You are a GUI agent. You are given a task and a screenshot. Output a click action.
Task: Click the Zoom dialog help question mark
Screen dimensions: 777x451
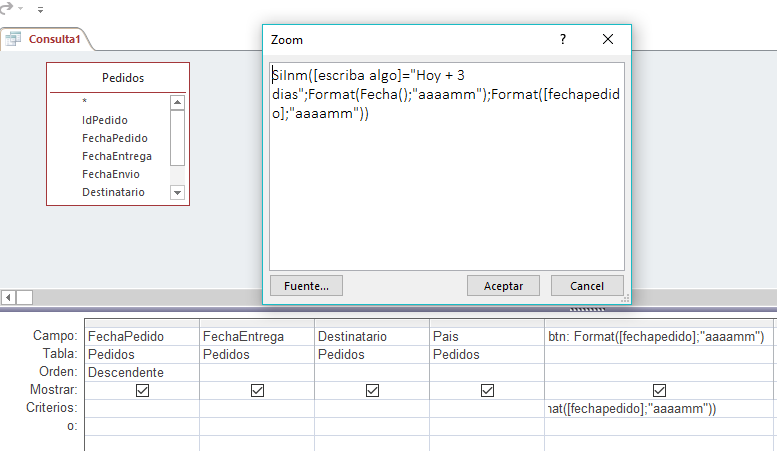click(x=563, y=39)
